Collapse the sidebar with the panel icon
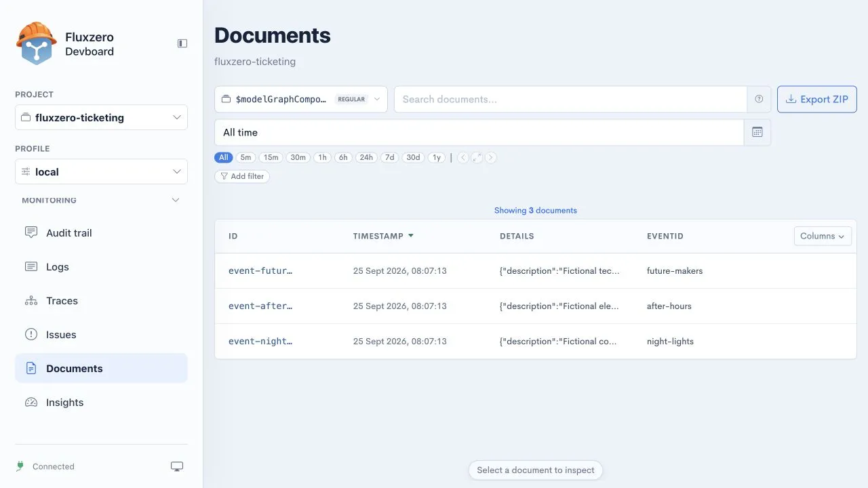This screenshot has width=868, height=488. 182,43
